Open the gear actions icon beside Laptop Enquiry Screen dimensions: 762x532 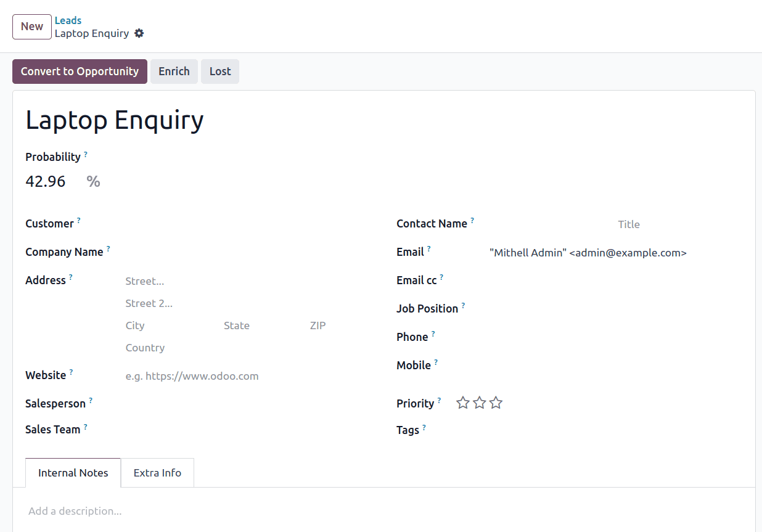[x=139, y=33]
